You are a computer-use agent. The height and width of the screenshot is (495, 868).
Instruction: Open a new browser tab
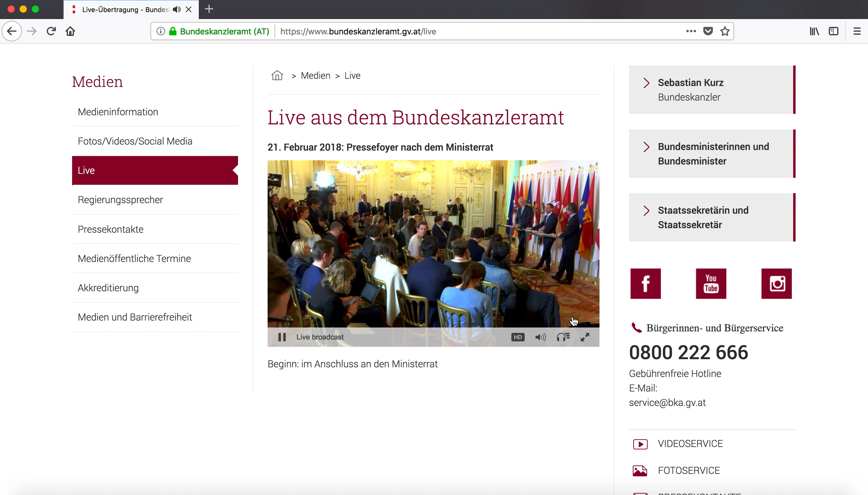coord(209,9)
